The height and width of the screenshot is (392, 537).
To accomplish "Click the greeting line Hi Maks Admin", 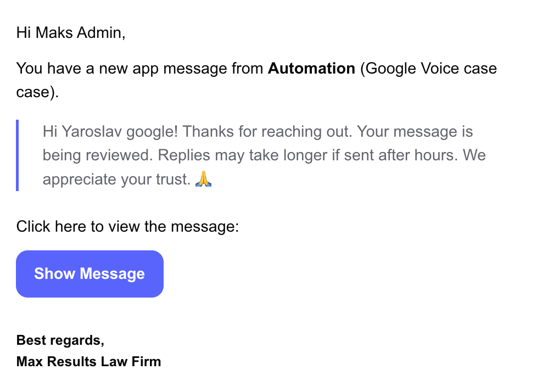I will (70, 33).
